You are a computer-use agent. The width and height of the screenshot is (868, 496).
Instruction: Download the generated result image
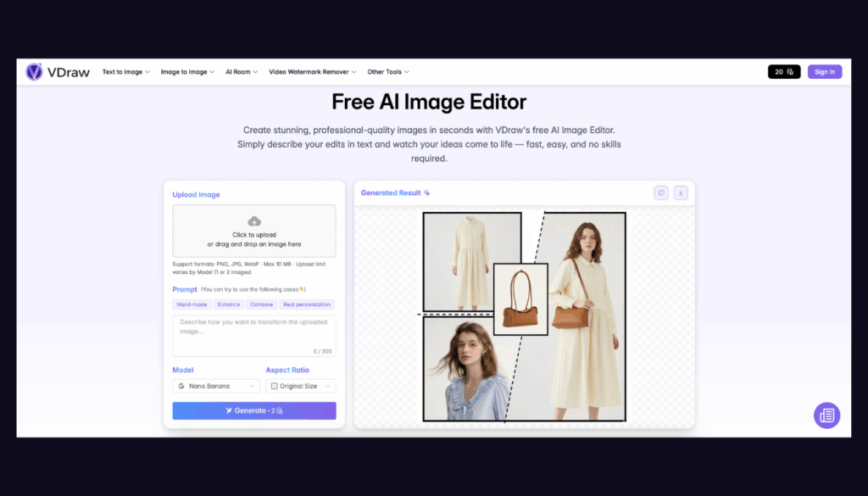(681, 192)
